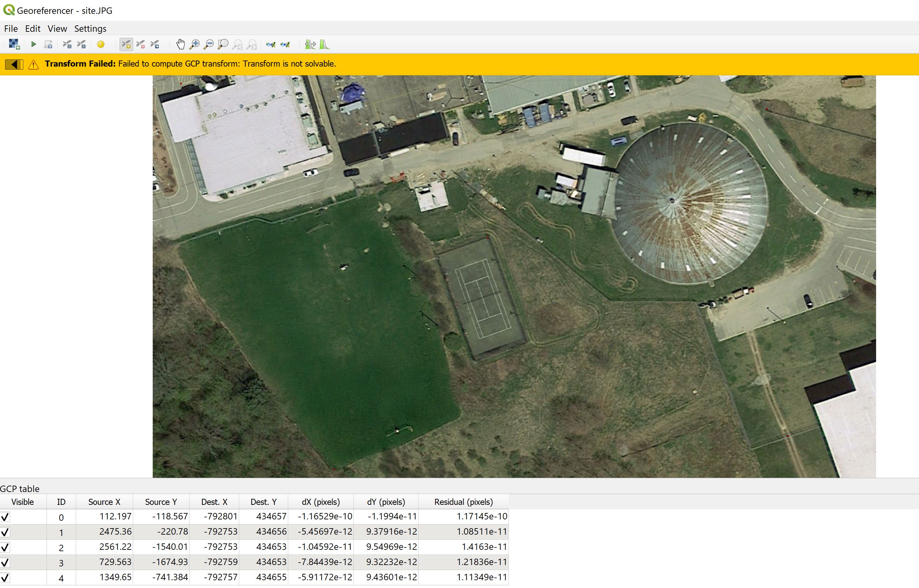This screenshot has height=588, width=919.
Task: Open the View menu
Action: 57,29
